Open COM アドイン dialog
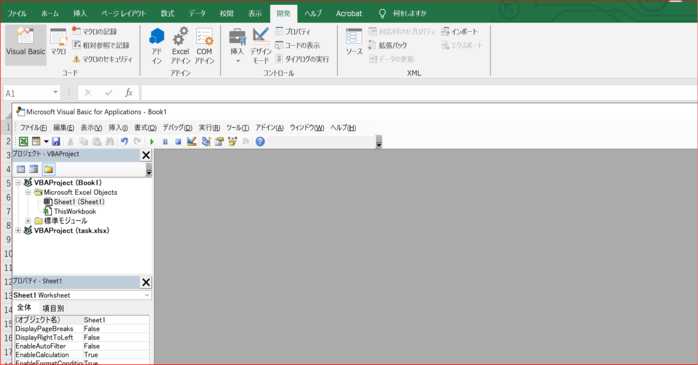Image resolution: width=698 pixels, height=365 pixels. (x=204, y=45)
